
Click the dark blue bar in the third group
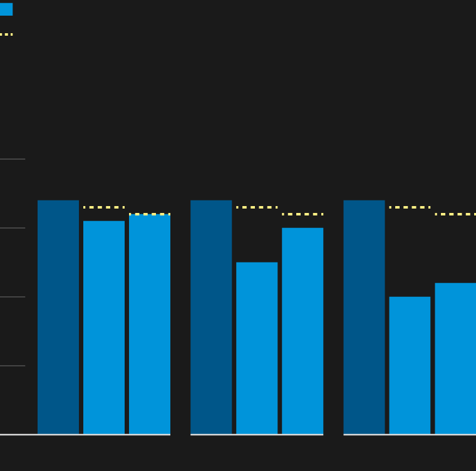364,317
